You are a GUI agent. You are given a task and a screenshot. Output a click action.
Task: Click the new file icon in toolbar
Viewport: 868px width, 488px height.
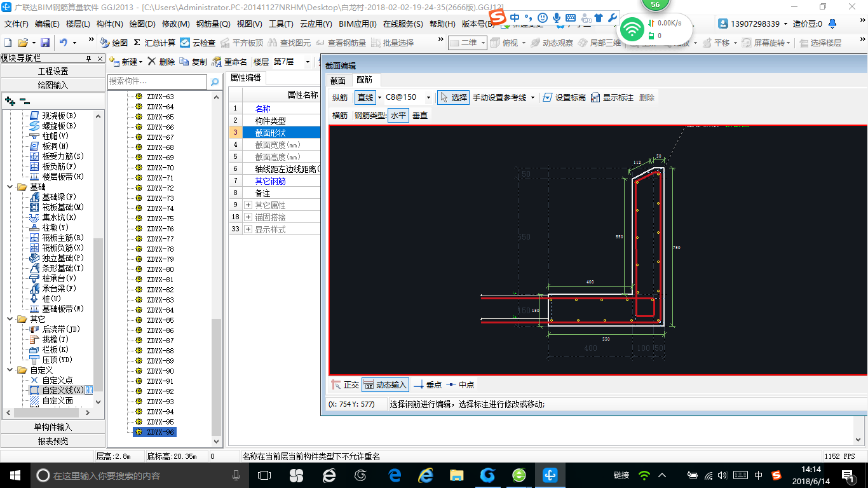[x=8, y=43]
